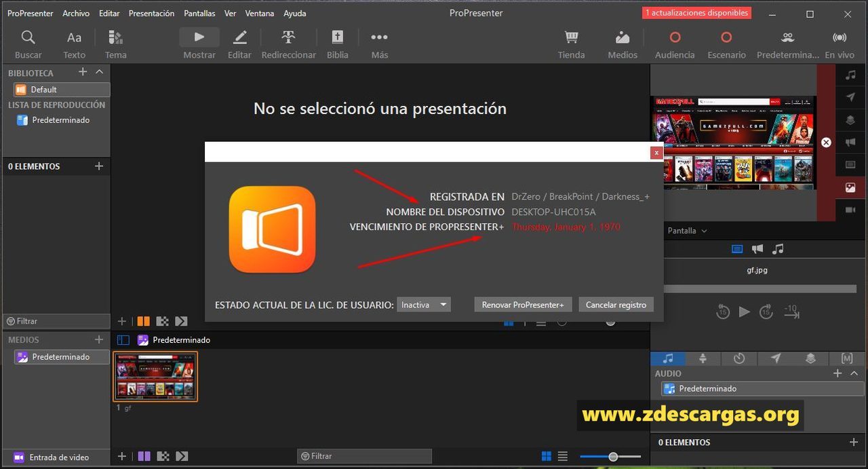This screenshot has width=868, height=469.
Task: Click 1 actualizaciones disponibles badge
Action: (x=696, y=13)
